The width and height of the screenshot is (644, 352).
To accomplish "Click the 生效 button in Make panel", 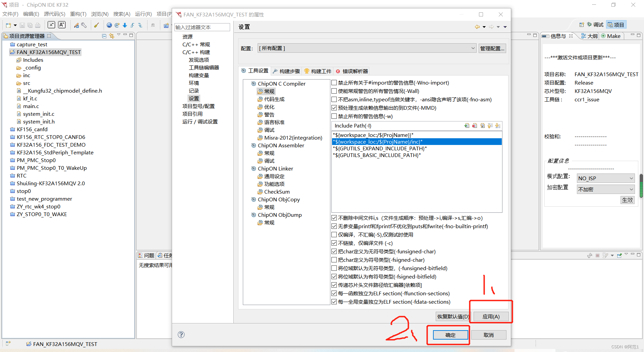I will [x=627, y=200].
